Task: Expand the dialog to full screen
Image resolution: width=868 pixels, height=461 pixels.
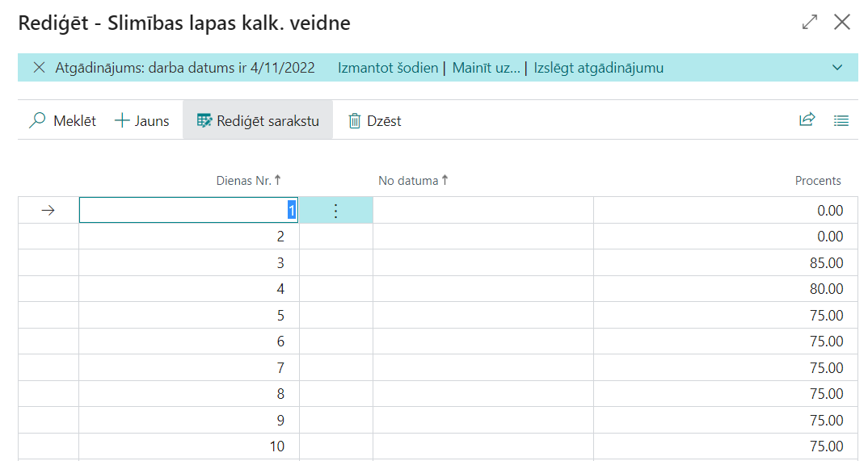Action: 809,23
